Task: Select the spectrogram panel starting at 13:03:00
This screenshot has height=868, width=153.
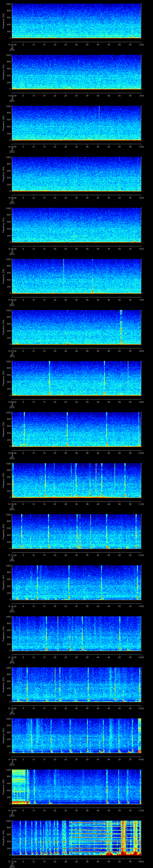Action: pos(76,123)
